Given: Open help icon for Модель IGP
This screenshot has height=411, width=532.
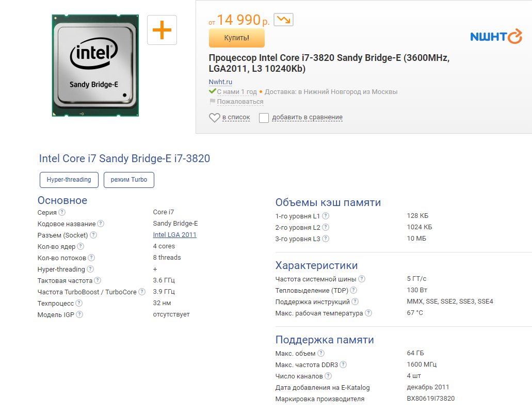Looking at the screenshot, I should (79, 314).
